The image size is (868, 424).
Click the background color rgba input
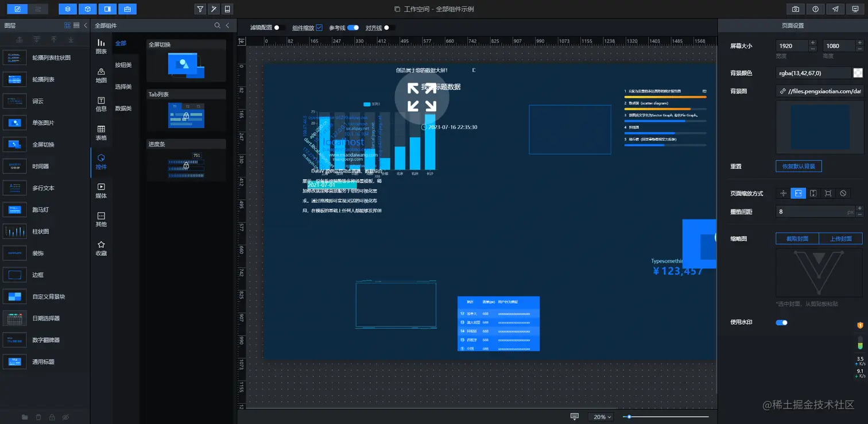tap(813, 73)
